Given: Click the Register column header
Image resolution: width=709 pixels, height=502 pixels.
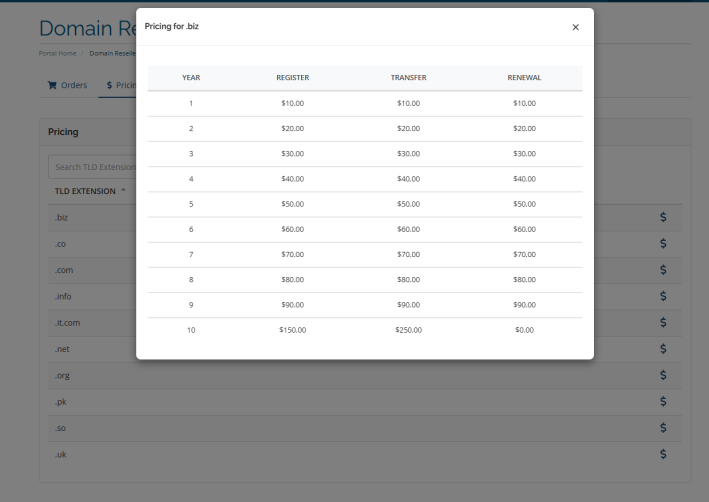Looking at the screenshot, I should click(292, 77).
